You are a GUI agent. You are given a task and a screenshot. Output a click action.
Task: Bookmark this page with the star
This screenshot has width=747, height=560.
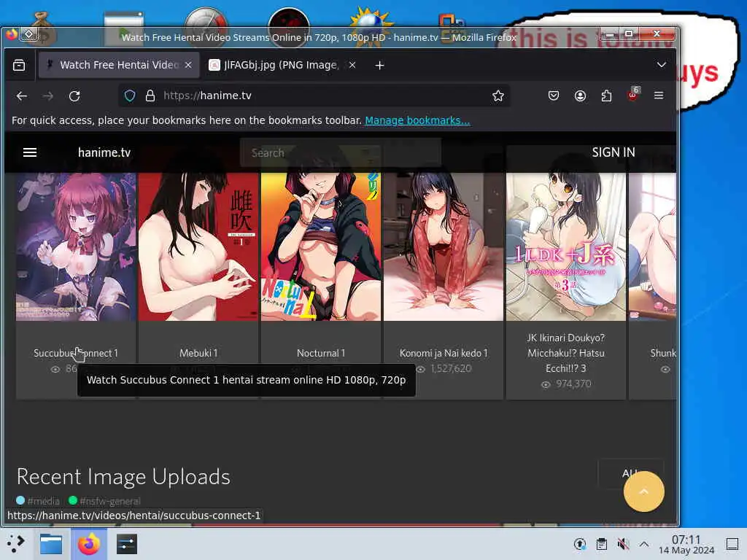(x=498, y=96)
